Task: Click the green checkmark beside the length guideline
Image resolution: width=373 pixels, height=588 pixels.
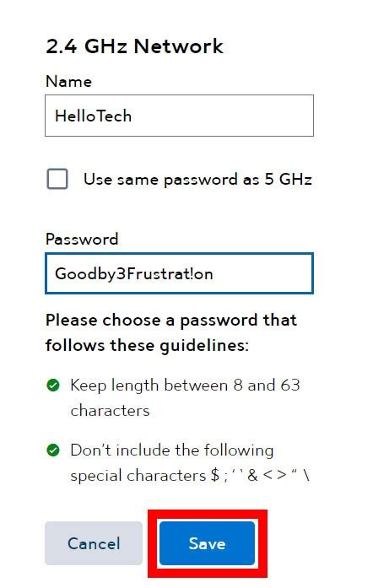Action: click(x=53, y=386)
